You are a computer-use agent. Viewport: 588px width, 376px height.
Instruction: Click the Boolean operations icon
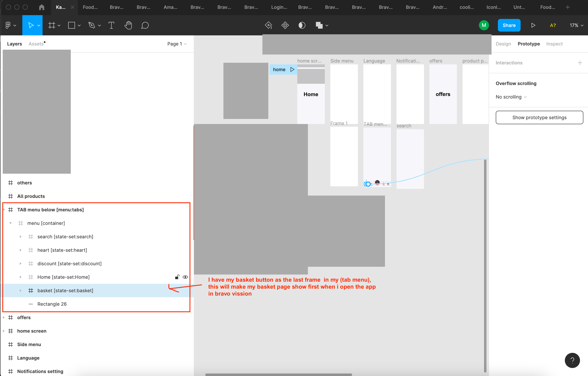(319, 25)
